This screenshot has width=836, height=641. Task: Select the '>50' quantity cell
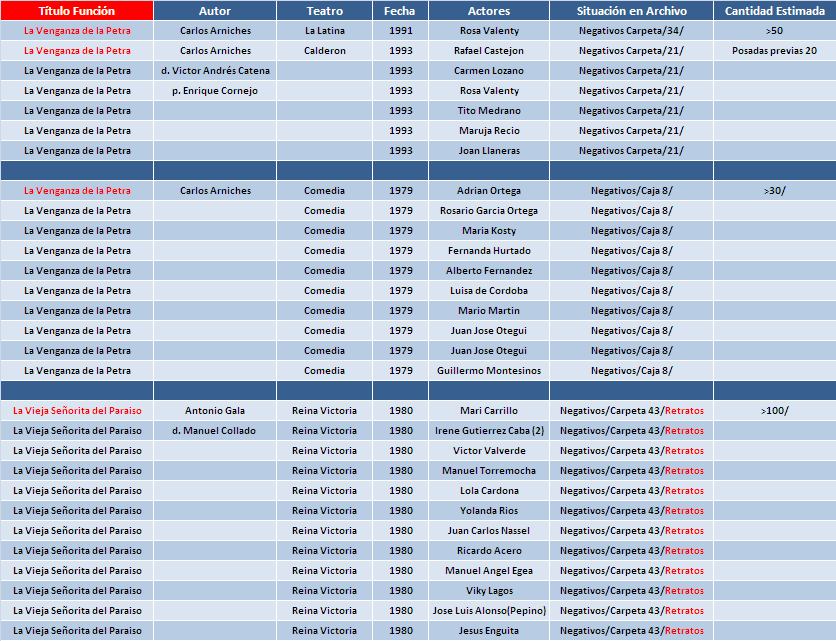coord(775,31)
